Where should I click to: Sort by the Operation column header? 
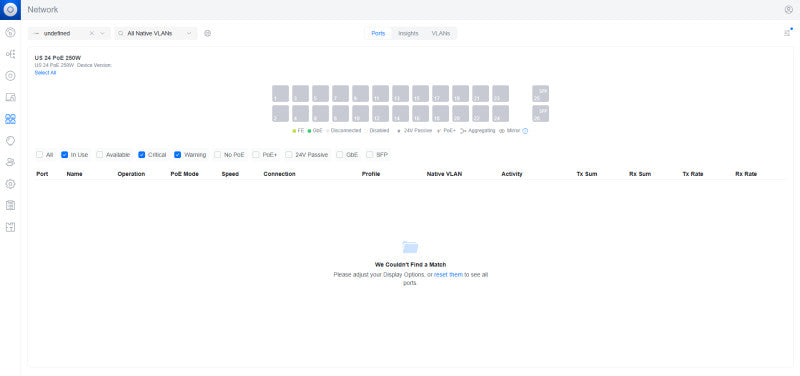coord(131,174)
